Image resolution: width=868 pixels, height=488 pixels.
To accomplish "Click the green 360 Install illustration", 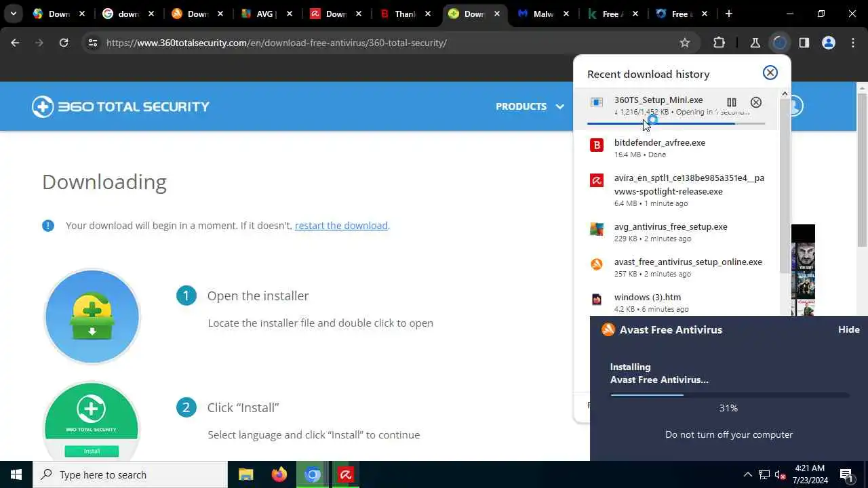I will [92, 422].
